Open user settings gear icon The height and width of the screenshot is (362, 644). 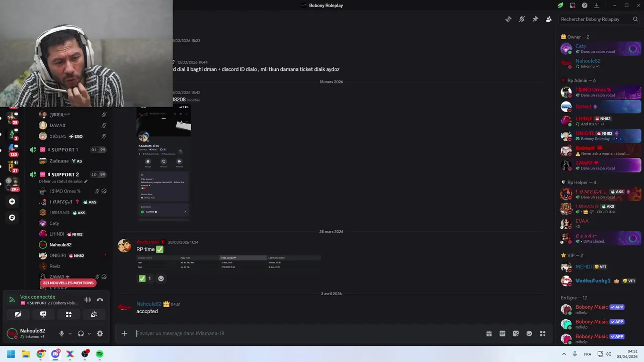coord(100,333)
